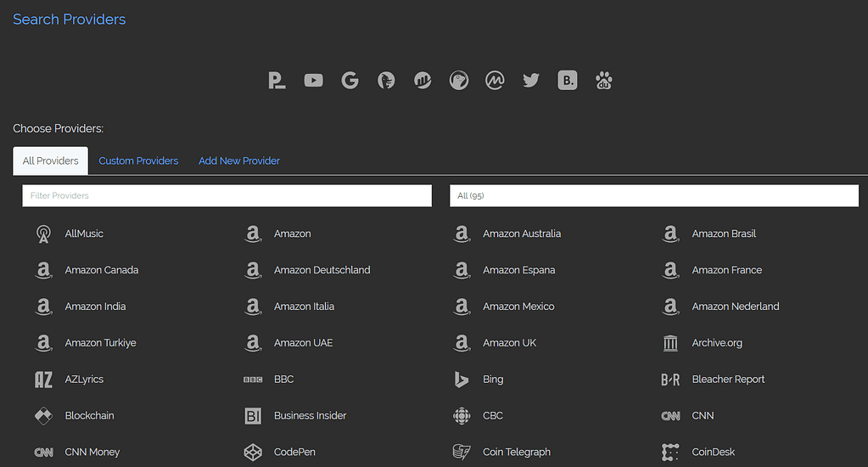Click the CodePen cube icon

(x=253, y=452)
